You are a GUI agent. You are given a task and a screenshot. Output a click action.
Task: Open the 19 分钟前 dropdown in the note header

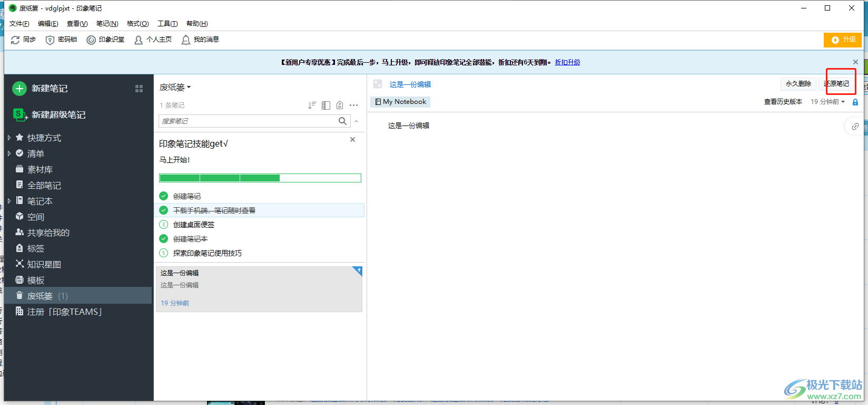[827, 102]
